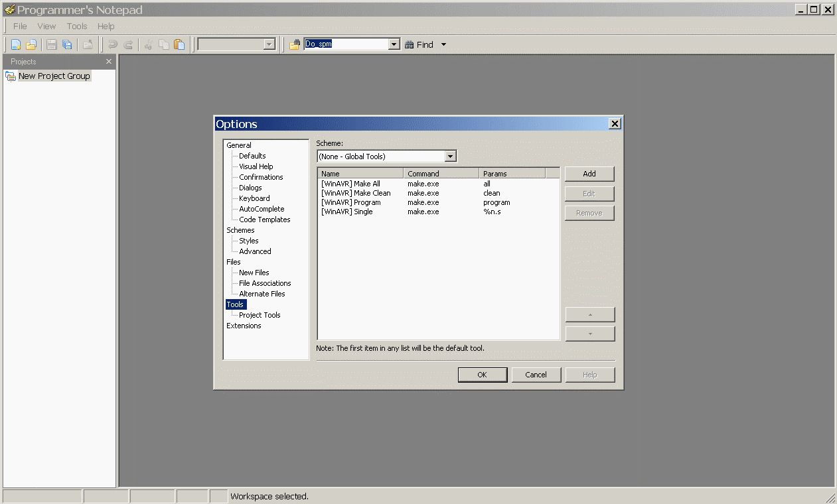This screenshot has width=837, height=504.
Task: Open the find text combo box dropdown
Action: [394, 44]
